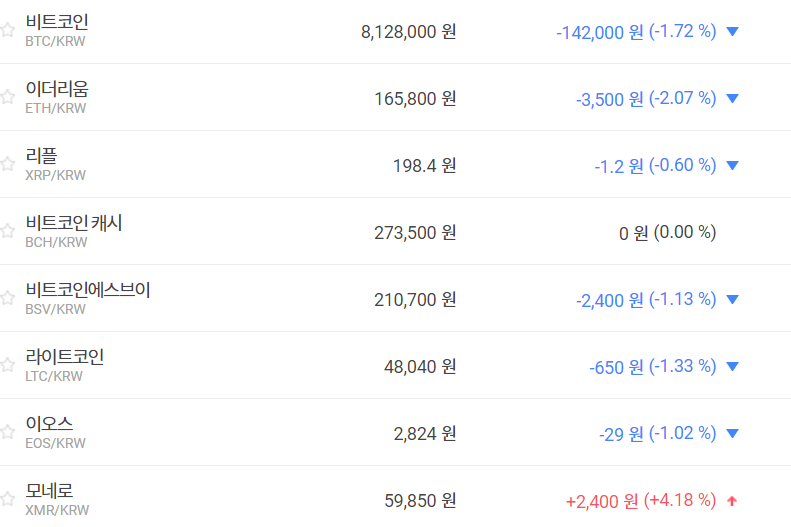
Task: Click Monero's +2,400 원 (+4.18 %) change
Action: point(640,500)
